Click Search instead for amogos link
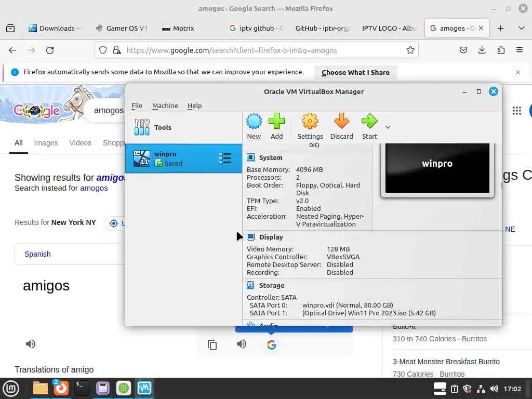 click(94, 188)
